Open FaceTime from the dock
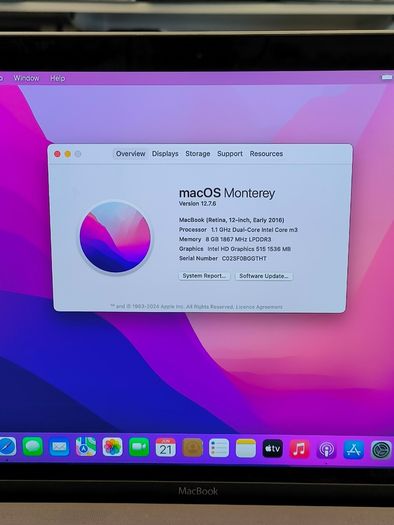The width and height of the screenshot is (394, 525). pos(139,447)
